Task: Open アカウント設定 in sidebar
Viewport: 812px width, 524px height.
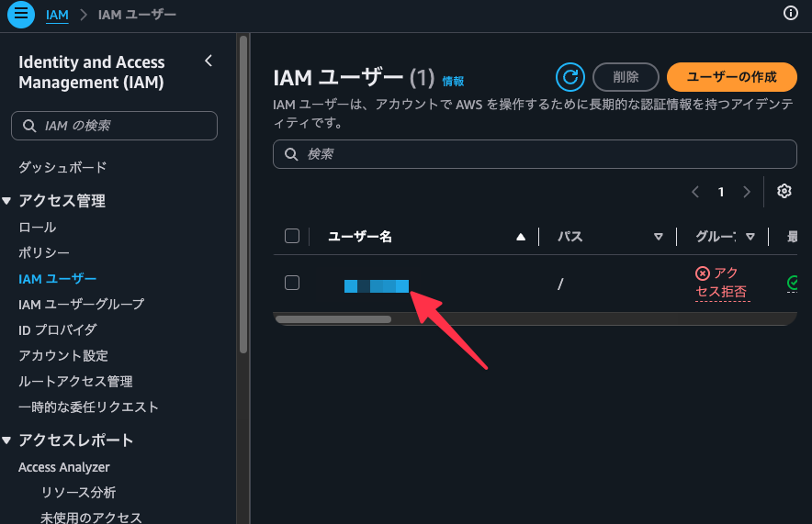Action: (63, 355)
